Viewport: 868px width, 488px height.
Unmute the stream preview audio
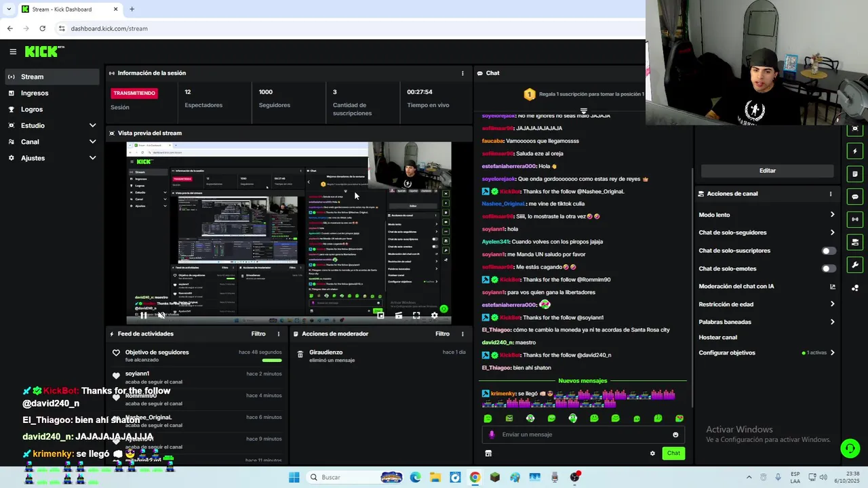coord(161,315)
